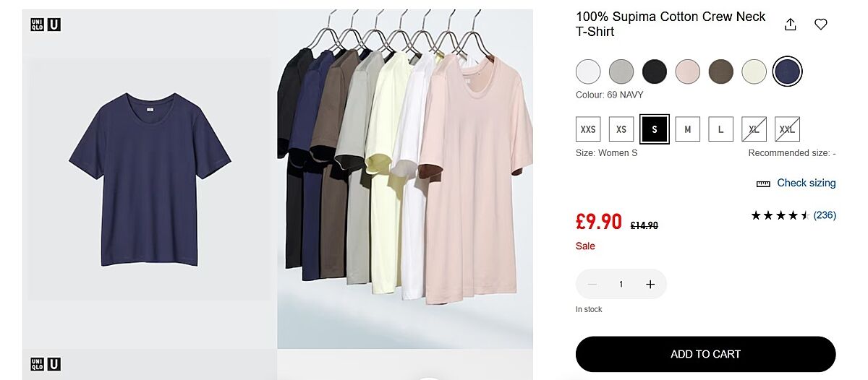Choose the black colour swatch
This screenshot has height=380, width=868.
[655, 72]
